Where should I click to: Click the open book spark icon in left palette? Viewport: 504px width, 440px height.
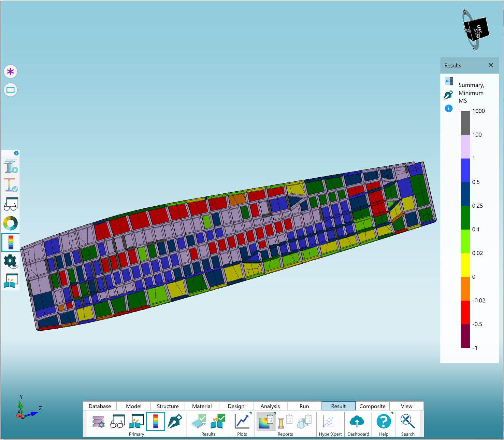click(11, 280)
